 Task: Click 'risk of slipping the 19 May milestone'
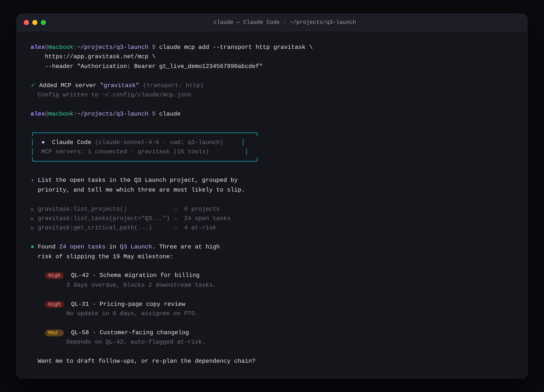coord(105,257)
